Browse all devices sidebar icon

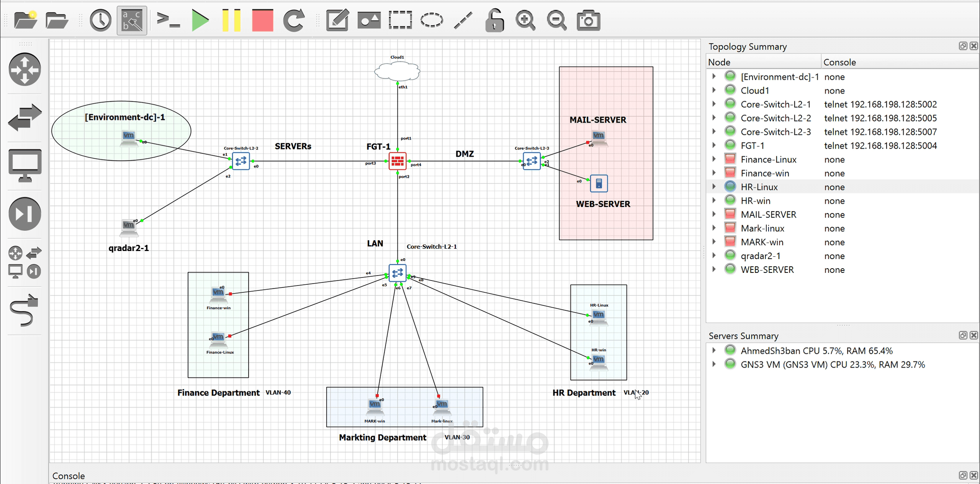[x=25, y=262]
